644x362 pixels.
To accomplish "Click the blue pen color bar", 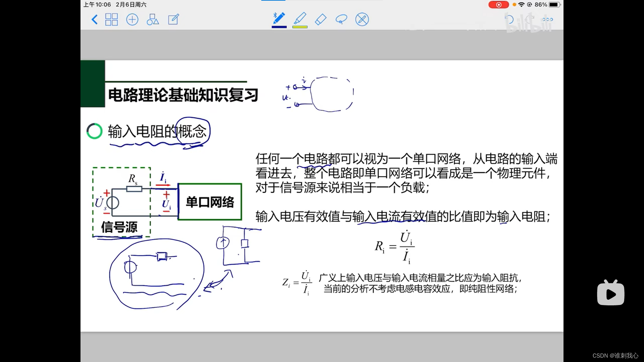I will (279, 27).
